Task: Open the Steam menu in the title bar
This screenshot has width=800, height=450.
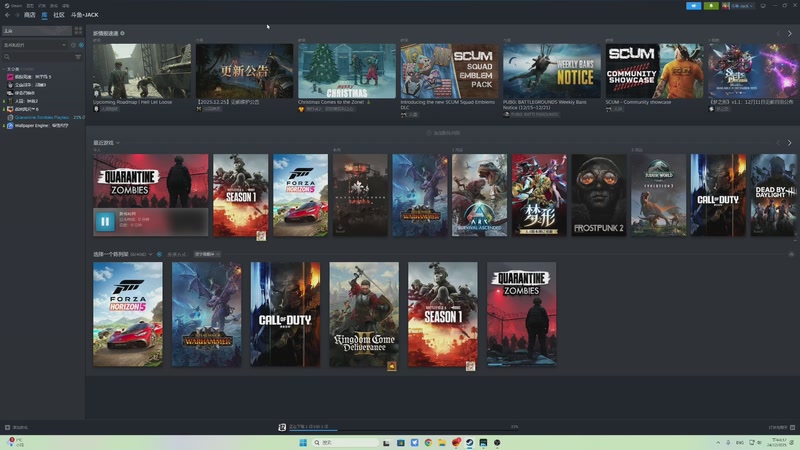Action: [14, 6]
